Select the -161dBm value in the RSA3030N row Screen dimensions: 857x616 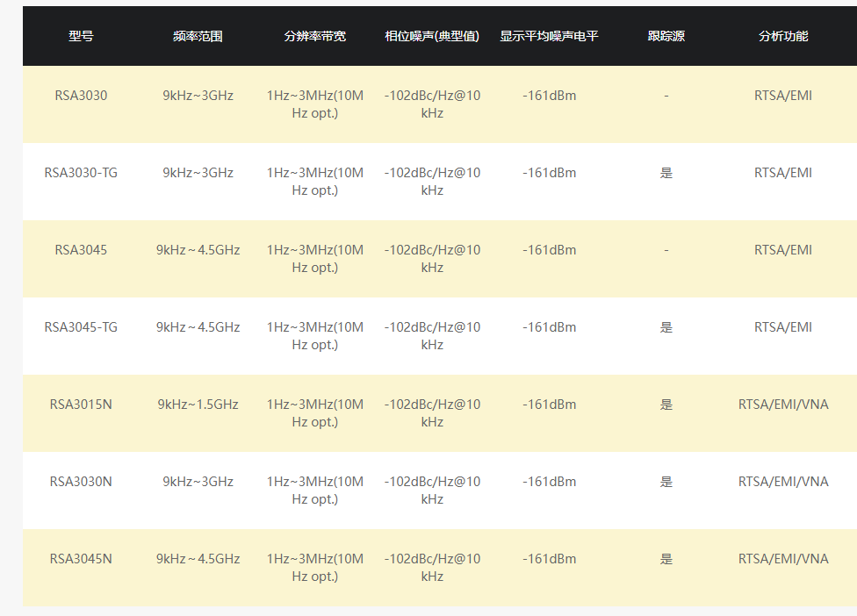[550, 482]
